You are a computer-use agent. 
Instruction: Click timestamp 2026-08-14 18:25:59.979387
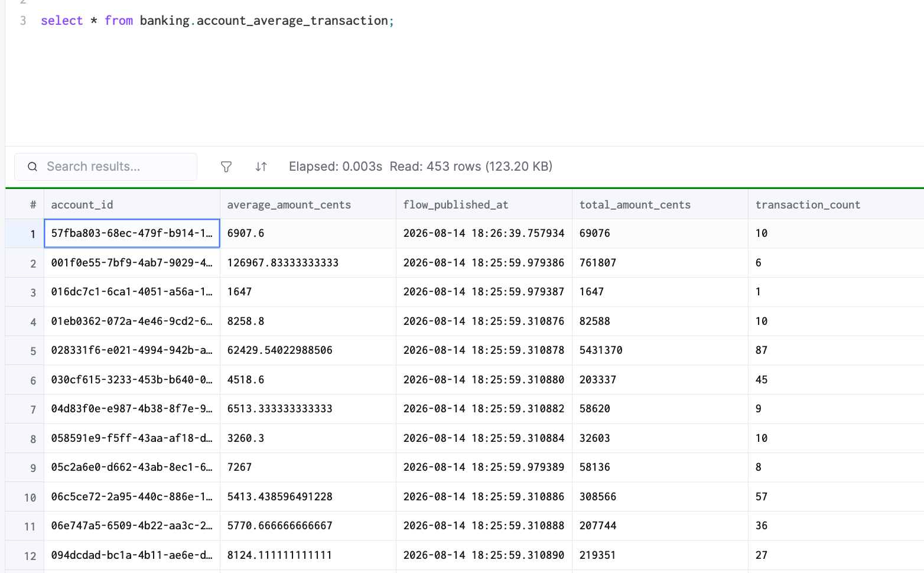[484, 292]
